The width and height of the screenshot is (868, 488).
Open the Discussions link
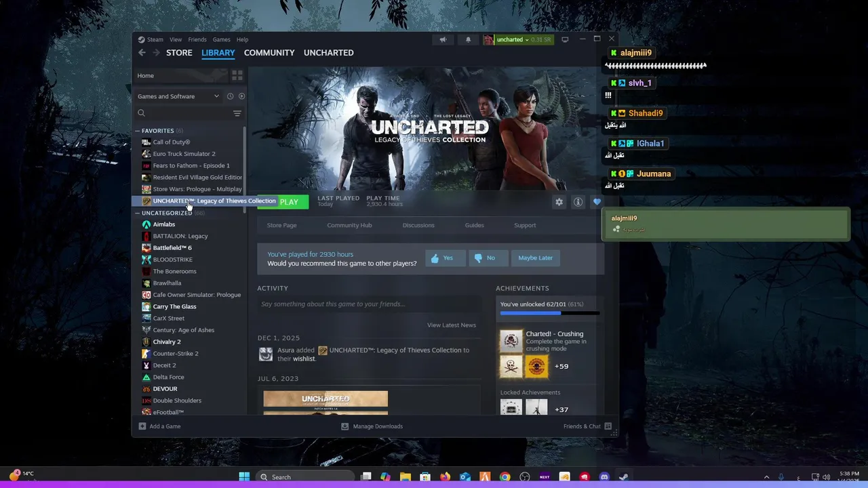[418, 225]
